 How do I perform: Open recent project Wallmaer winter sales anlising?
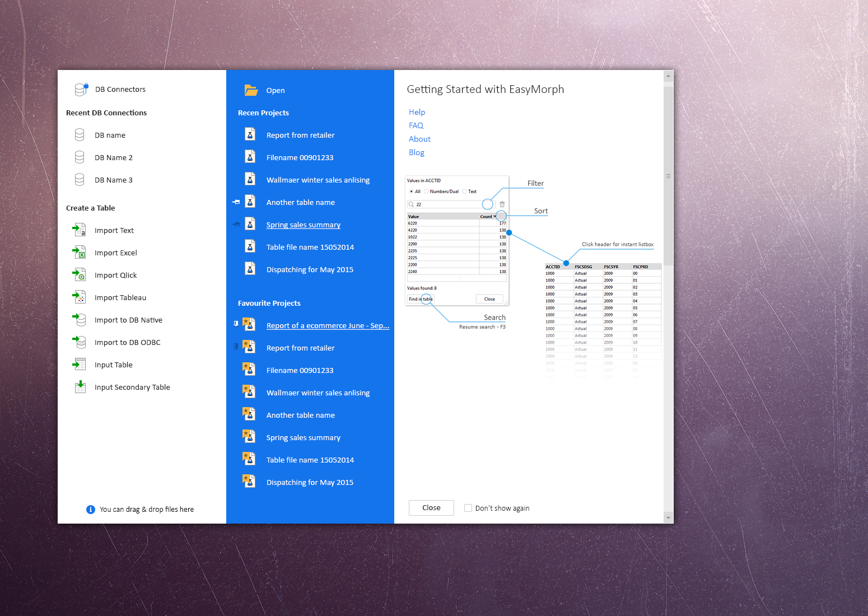pyautogui.click(x=318, y=180)
